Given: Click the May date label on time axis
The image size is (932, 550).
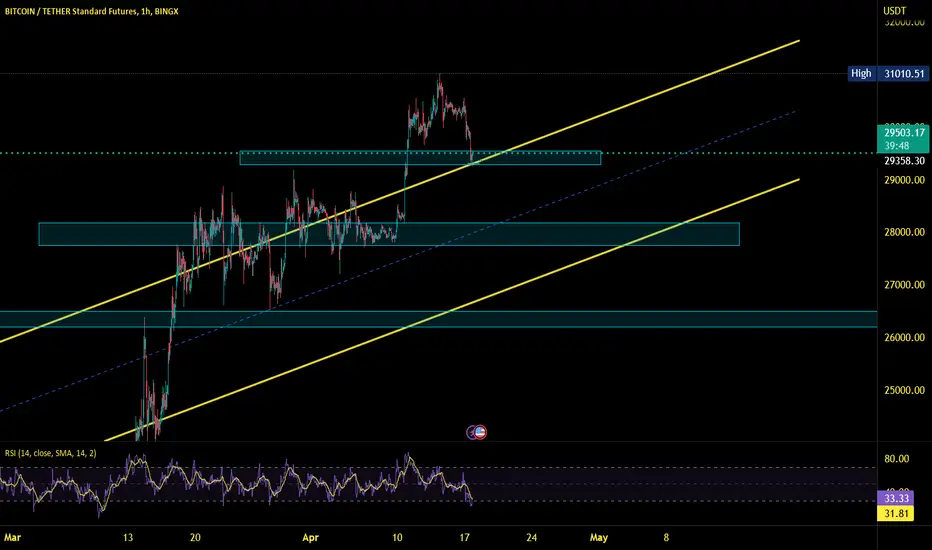Looking at the screenshot, I should [x=599, y=538].
